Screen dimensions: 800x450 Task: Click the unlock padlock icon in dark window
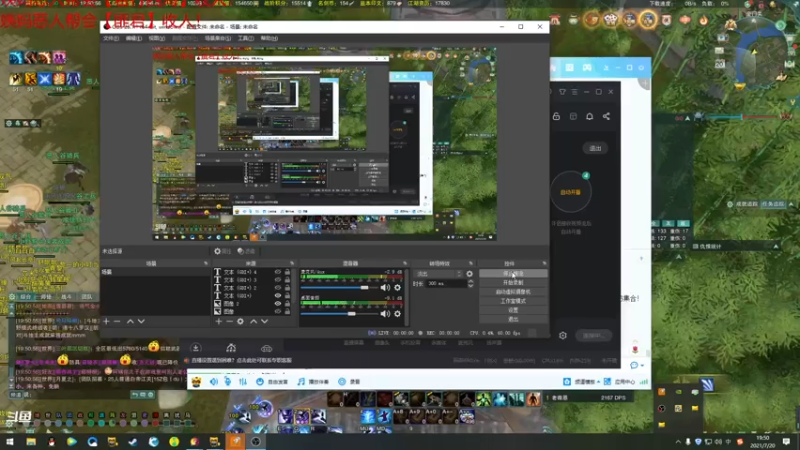click(x=556, y=116)
